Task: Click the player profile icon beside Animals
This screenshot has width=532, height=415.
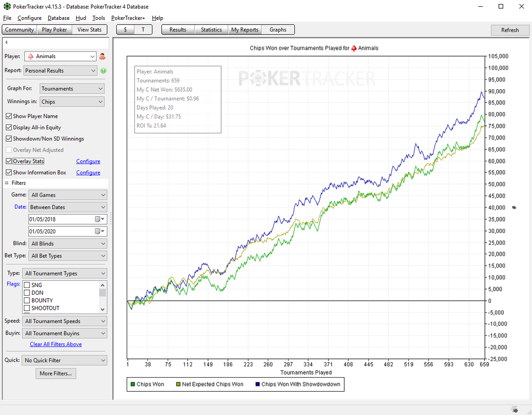Action: click(102, 56)
